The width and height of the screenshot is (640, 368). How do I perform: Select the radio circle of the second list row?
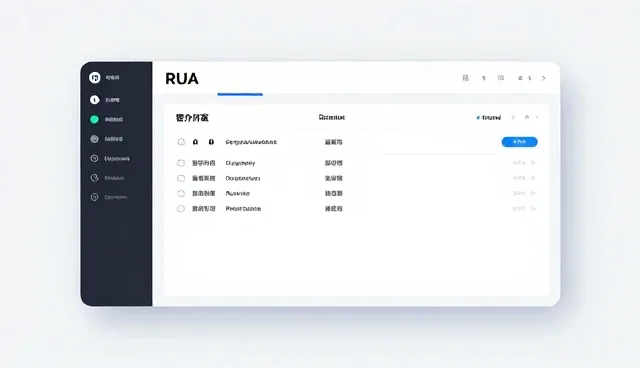click(181, 163)
